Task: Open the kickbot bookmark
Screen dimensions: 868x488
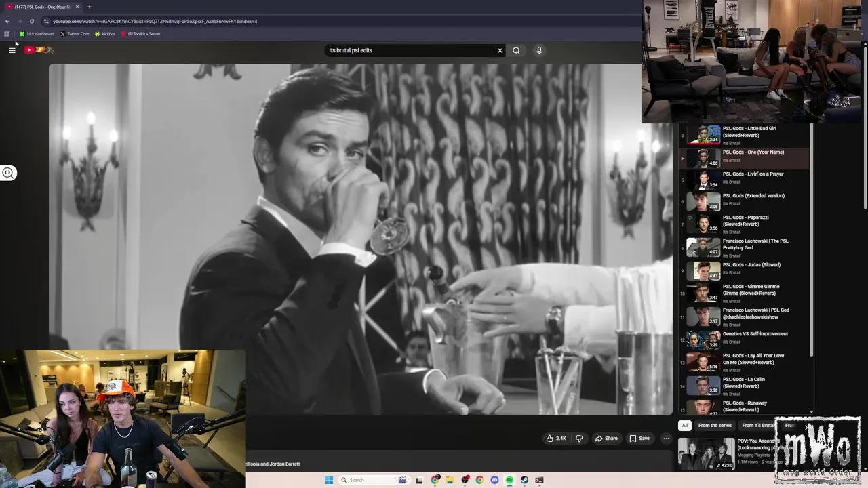Action: point(105,34)
